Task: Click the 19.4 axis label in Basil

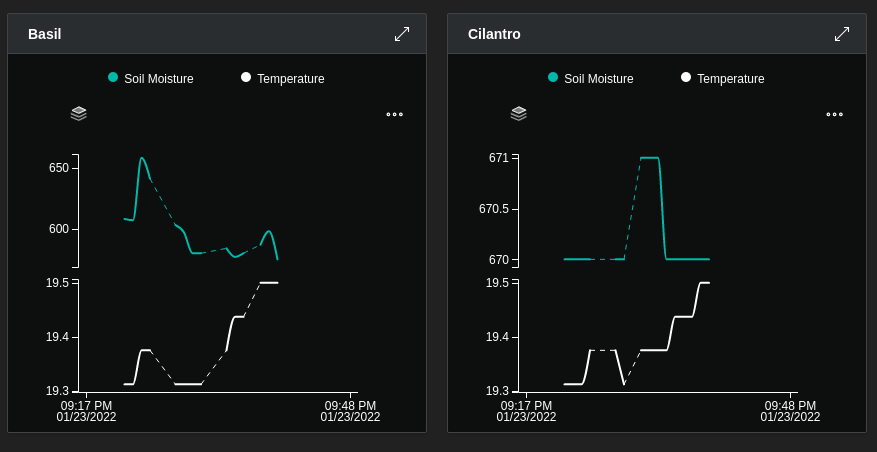Action: tap(57, 337)
